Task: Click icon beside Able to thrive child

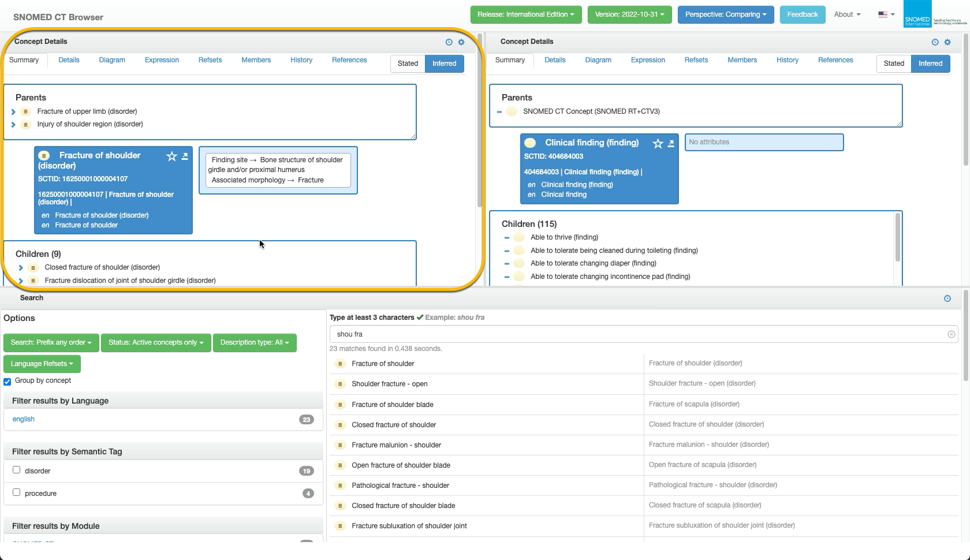Action: click(519, 237)
